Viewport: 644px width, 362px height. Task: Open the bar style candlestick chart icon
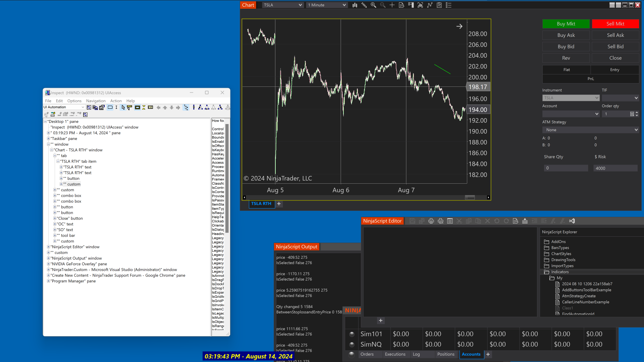[355, 5]
